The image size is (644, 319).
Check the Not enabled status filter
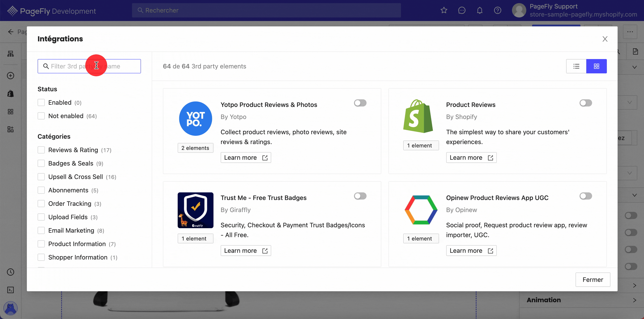pos(41,116)
